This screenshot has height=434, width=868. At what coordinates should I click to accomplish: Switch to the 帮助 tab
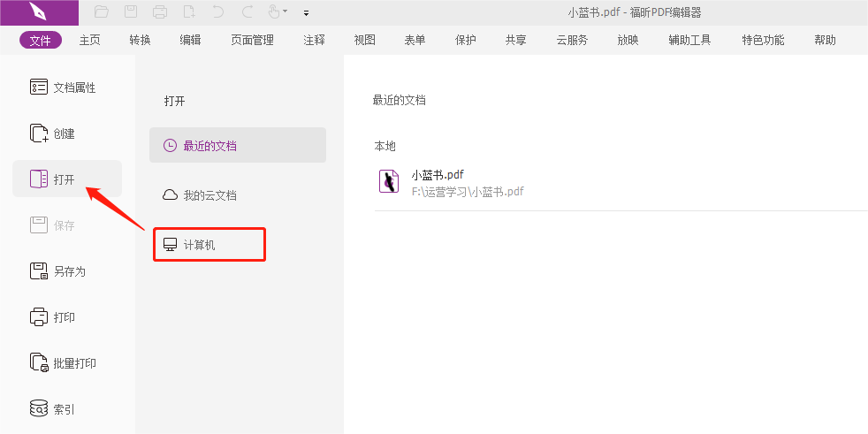(x=826, y=41)
